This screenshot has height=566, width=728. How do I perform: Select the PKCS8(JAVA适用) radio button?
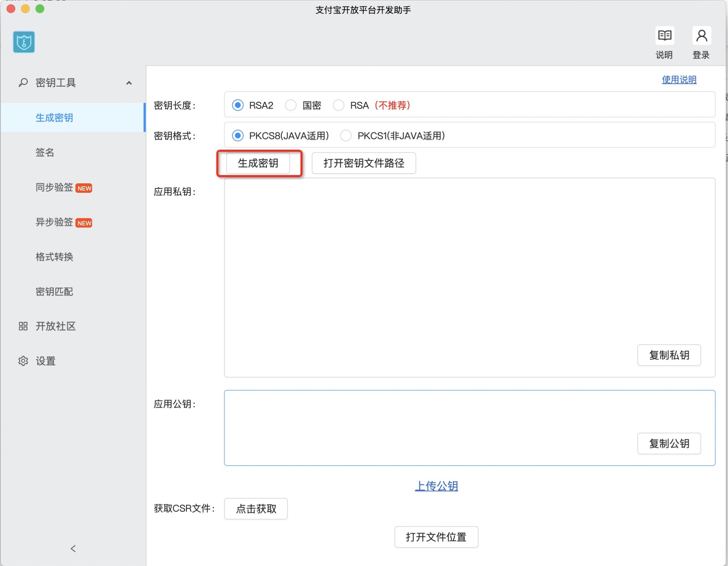(238, 136)
